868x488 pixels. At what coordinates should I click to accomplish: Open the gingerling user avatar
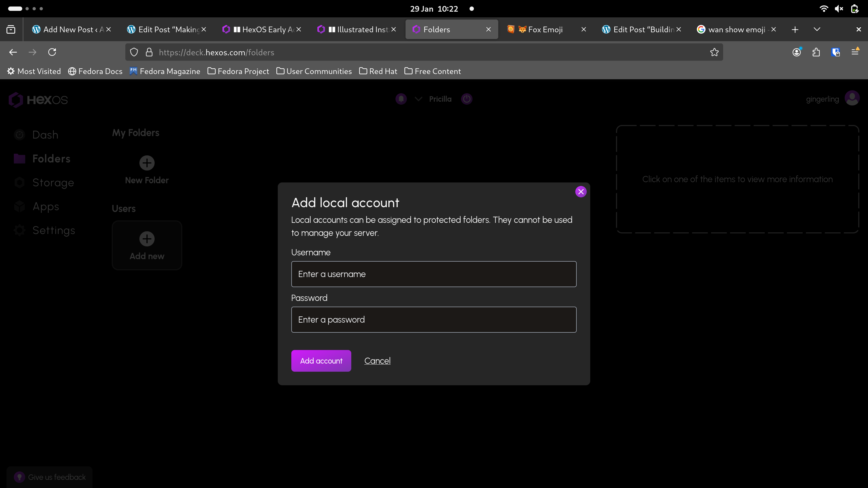pos(852,98)
